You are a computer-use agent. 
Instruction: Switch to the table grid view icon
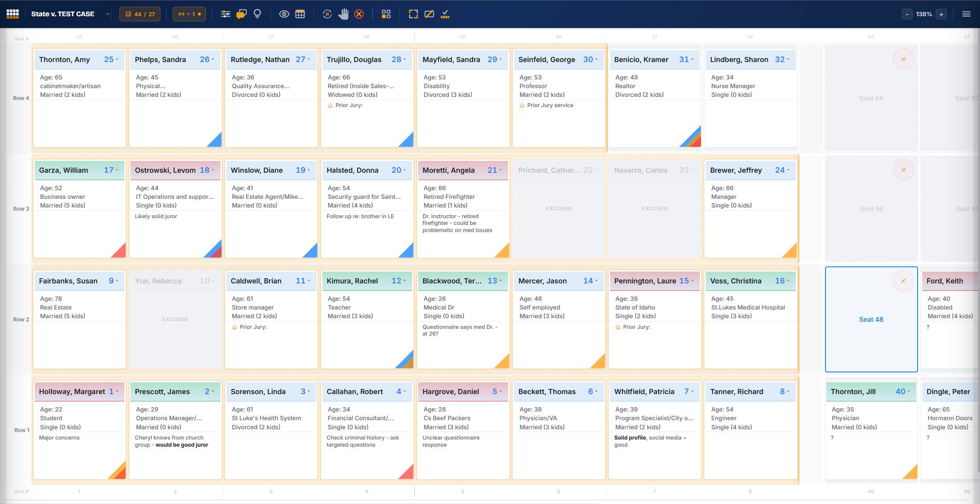pyautogui.click(x=300, y=14)
